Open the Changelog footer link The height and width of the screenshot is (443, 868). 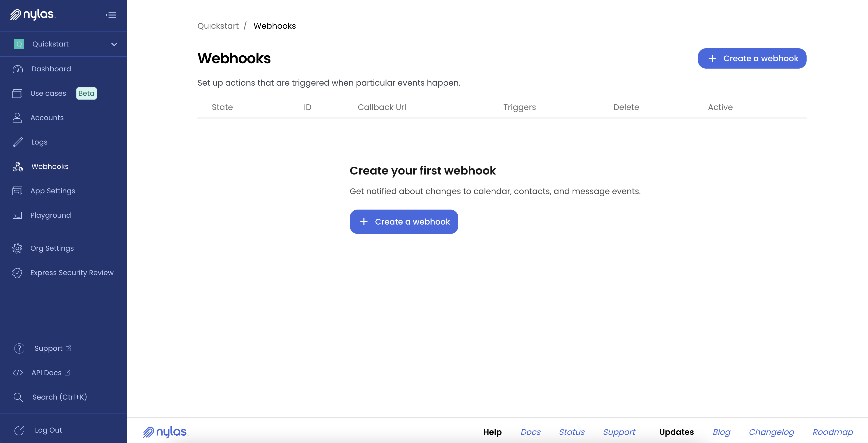tap(772, 432)
